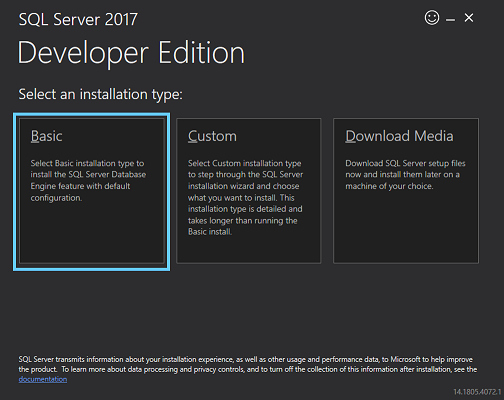504x400 pixels.
Task: Click the version number 14.1805.4072.1
Action: click(x=477, y=392)
